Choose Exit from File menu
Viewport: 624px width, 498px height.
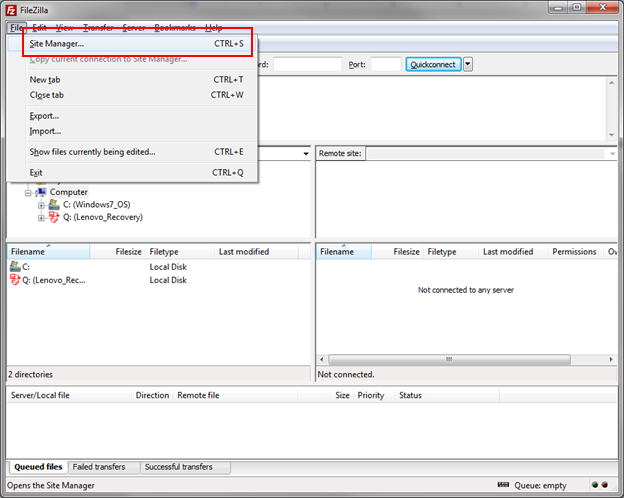click(x=133, y=172)
